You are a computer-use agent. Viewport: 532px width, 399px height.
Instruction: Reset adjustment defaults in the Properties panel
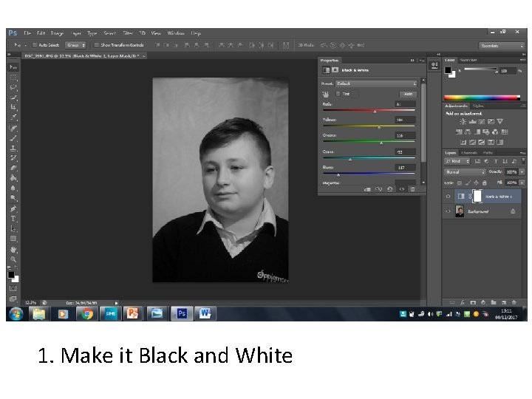(390, 190)
